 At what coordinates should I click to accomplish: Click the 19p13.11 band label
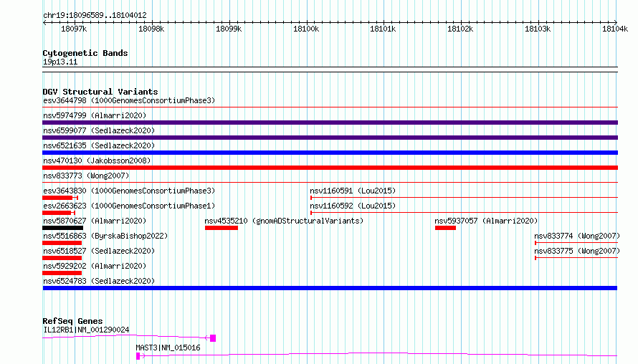pos(60,62)
